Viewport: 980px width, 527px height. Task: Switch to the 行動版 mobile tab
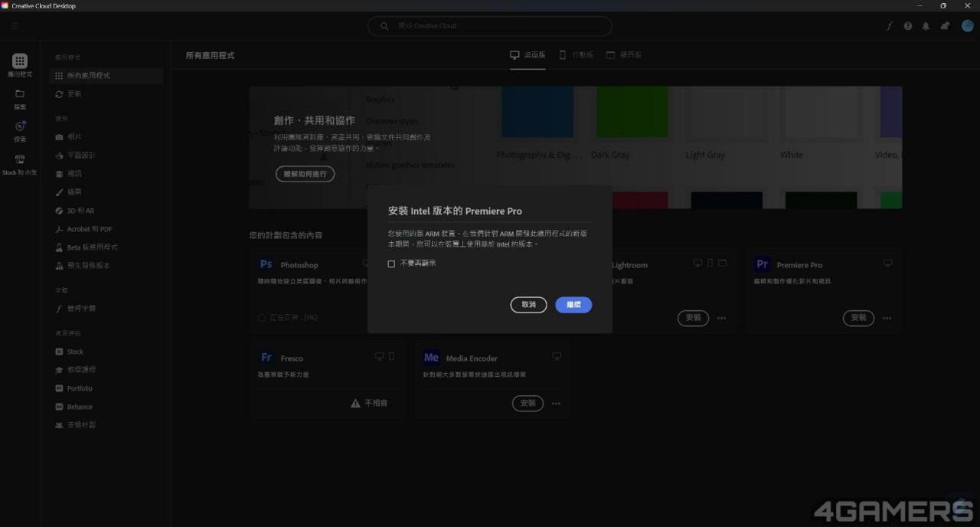coord(576,55)
